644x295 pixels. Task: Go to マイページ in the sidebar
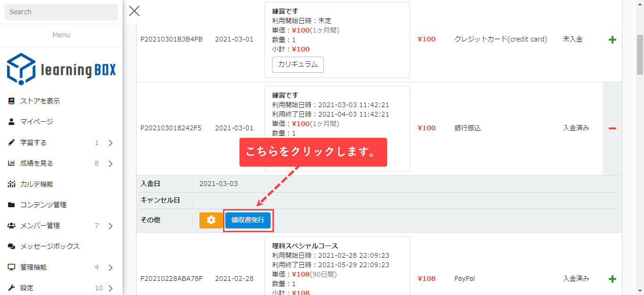pos(37,122)
